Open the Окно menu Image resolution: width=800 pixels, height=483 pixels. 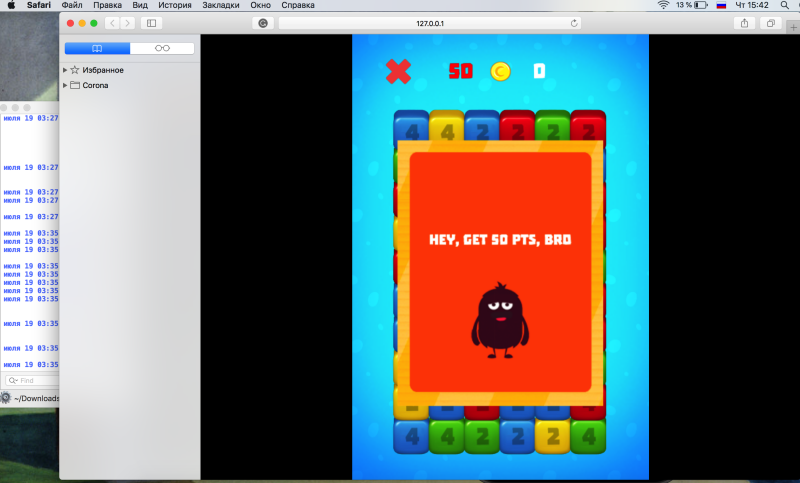[x=260, y=5]
